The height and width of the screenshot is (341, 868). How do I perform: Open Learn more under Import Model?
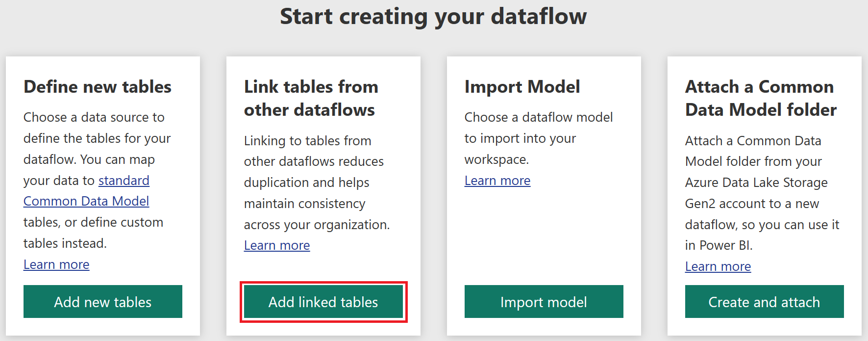click(x=497, y=181)
